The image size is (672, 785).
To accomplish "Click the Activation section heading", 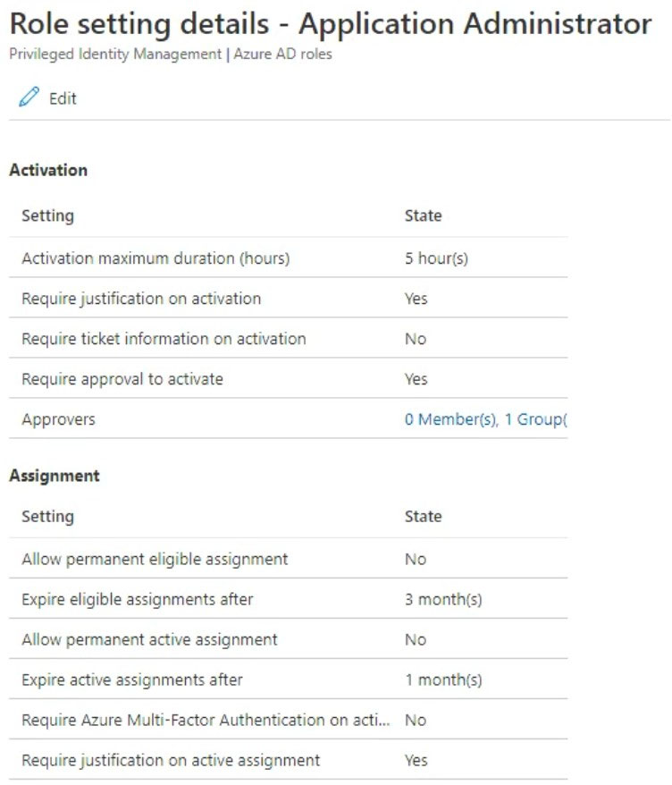I will (48, 170).
